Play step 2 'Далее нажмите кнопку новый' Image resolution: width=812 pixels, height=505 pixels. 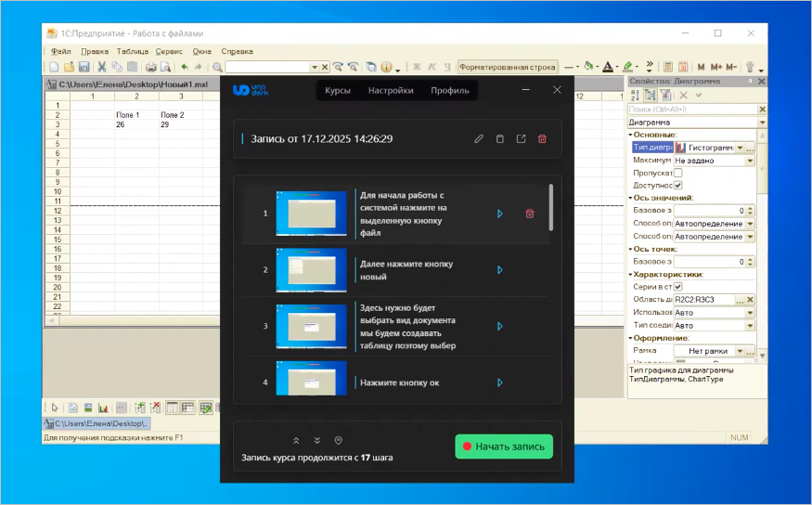coord(500,270)
